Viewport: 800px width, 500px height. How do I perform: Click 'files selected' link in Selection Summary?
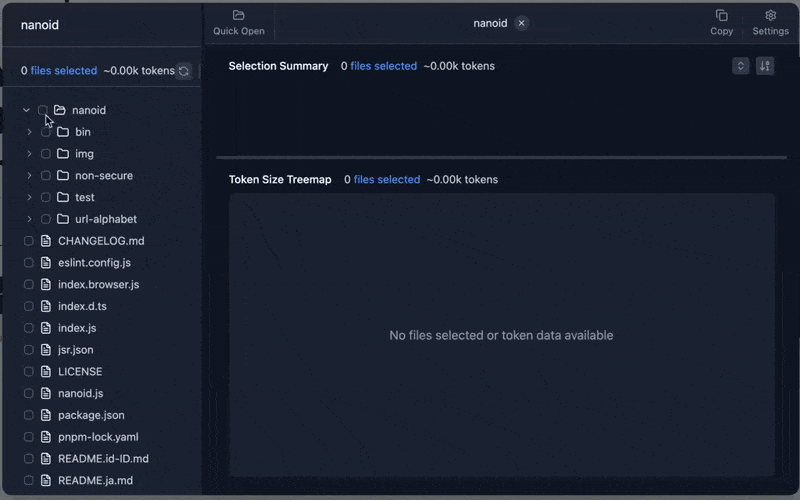pos(384,66)
